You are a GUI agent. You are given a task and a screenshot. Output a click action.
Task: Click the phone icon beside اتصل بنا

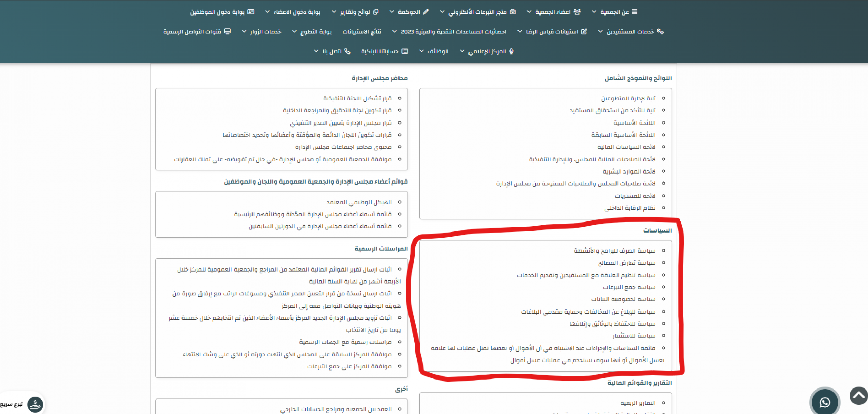click(347, 51)
